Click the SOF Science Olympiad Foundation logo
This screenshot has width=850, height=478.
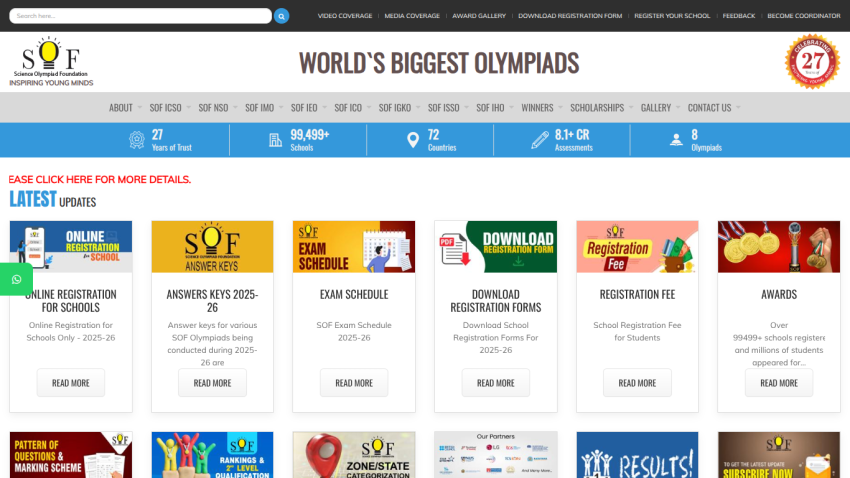click(51, 61)
